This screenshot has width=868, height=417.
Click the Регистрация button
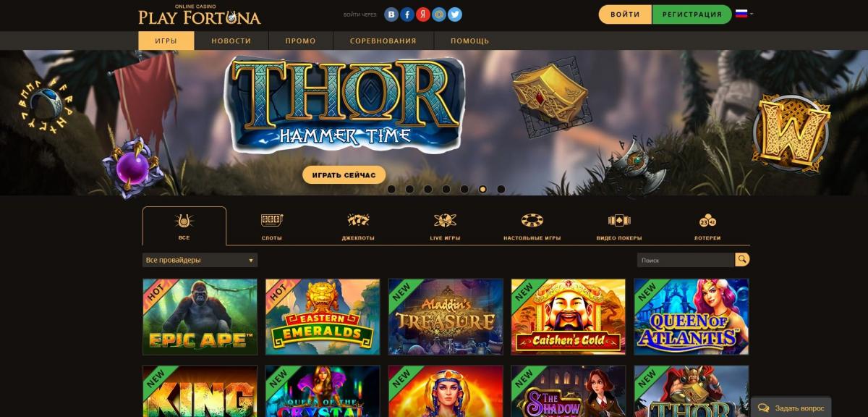click(x=692, y=14)
